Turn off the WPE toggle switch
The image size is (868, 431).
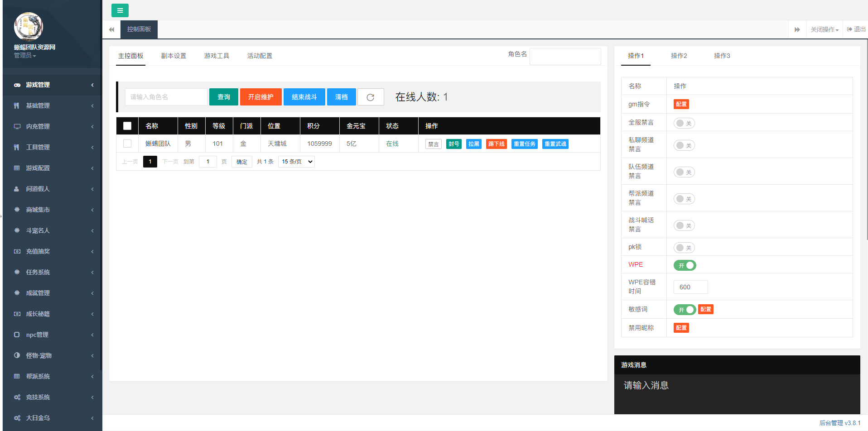coord(685,265)
